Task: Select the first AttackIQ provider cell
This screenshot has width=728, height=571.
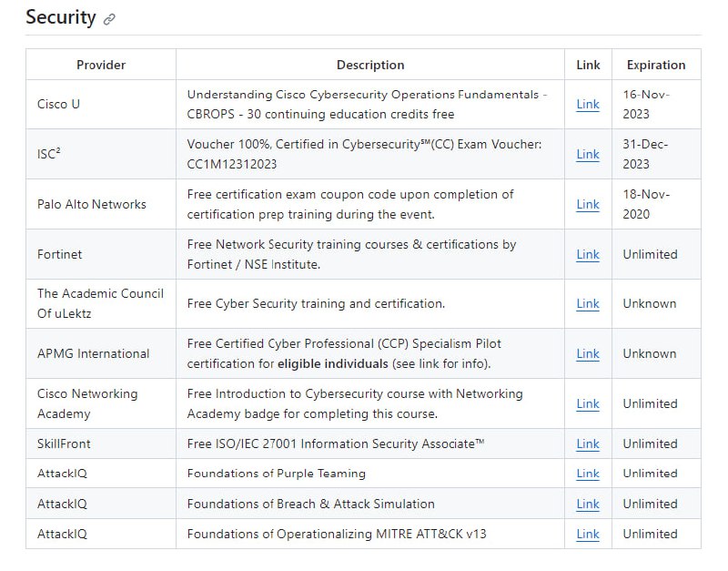Action: coord(61,474)
